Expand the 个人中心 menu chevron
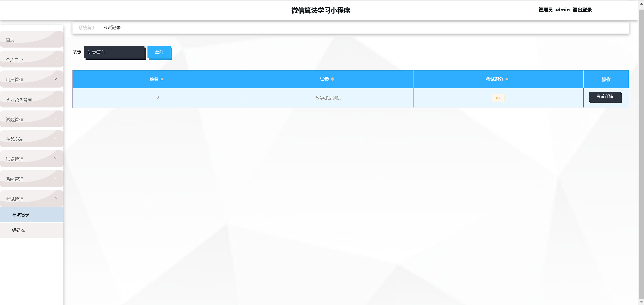 coord(56,59)
